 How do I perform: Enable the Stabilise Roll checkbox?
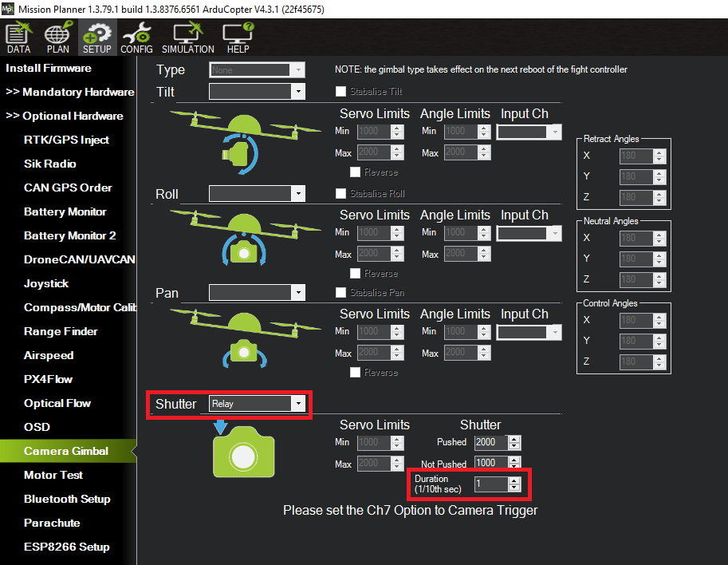pyautogui.click(x=340, y=193)
